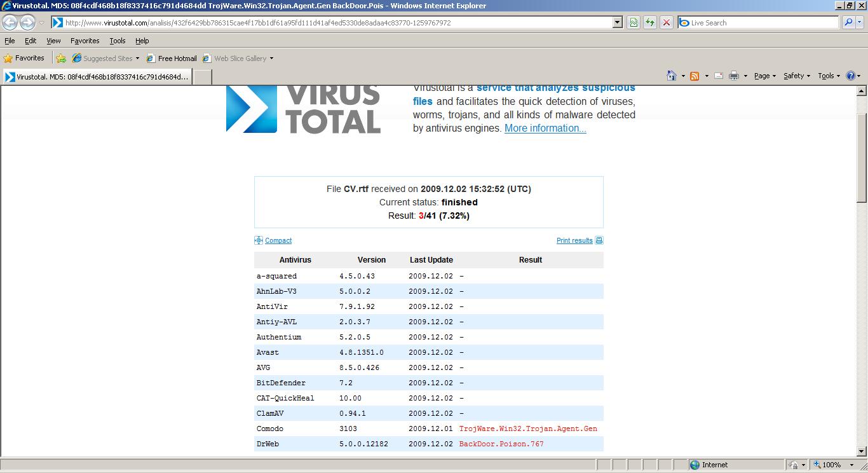
Task: Change zoom level 100% in status bar
Action: 835,465
